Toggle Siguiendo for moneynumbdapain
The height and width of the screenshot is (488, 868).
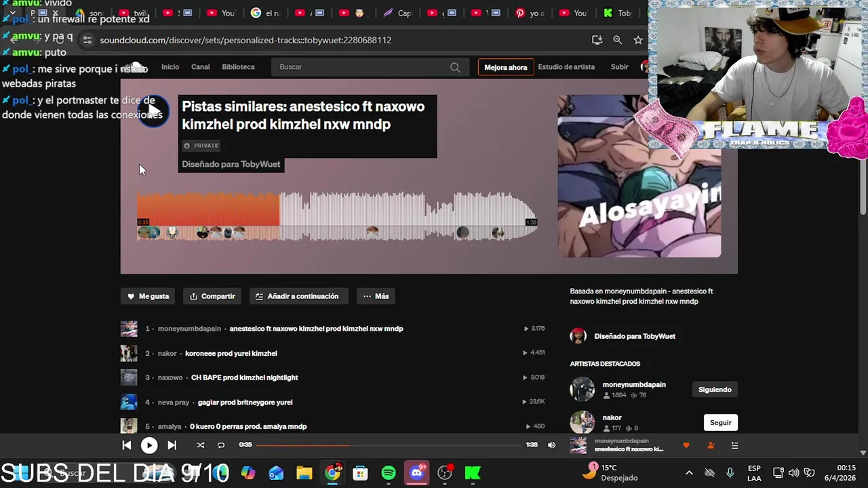point(715,390)
